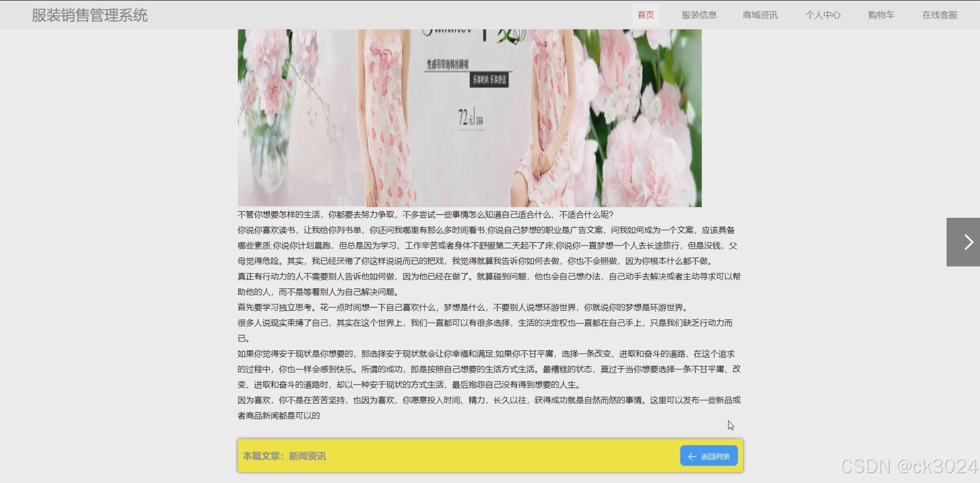Open 在线客服 from the top navigation
Viewport: 980px width, 483px height.
pyautogui.click(x=940, y=15)
